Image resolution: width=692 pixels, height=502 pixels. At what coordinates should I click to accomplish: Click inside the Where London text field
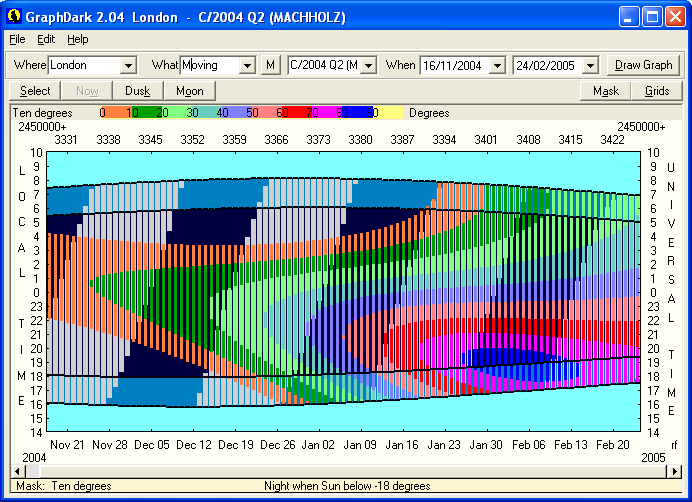coord(83,65)
